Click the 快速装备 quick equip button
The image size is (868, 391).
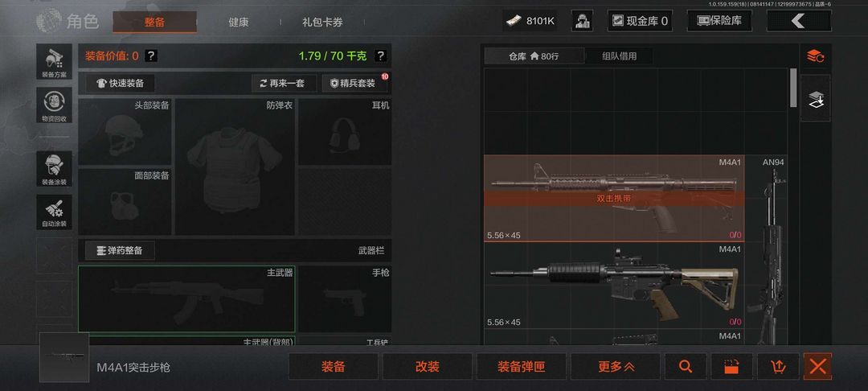point(120,83)
